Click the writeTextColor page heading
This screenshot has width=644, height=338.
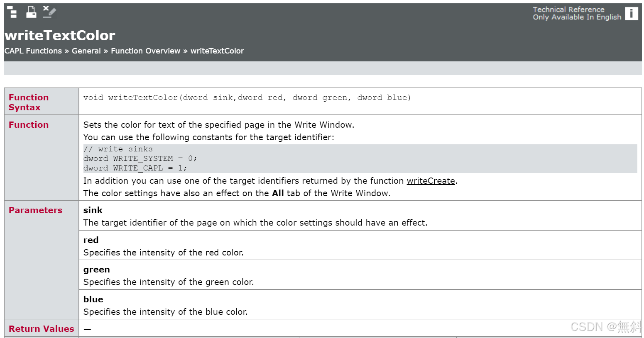pyautogui.click(x=60, y=36)
